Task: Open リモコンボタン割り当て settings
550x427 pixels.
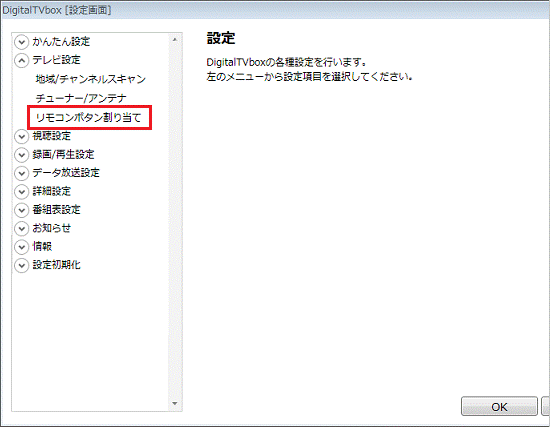Action: click(88, 118)
